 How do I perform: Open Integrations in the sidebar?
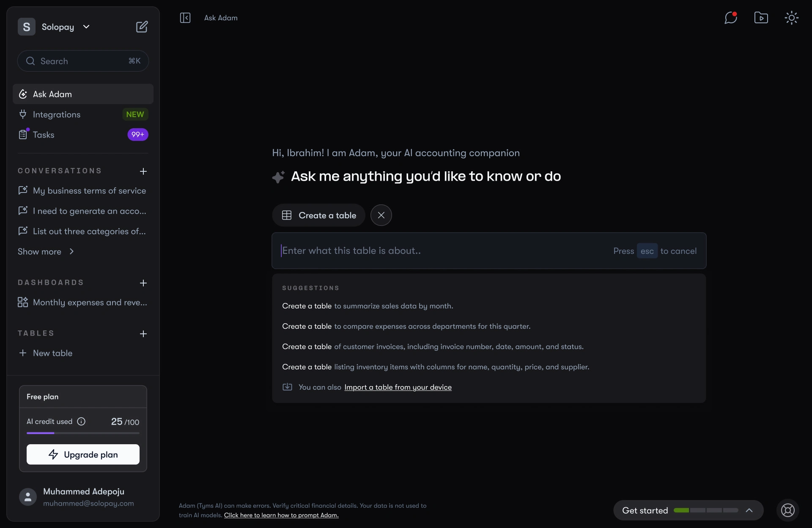(57, 115)
